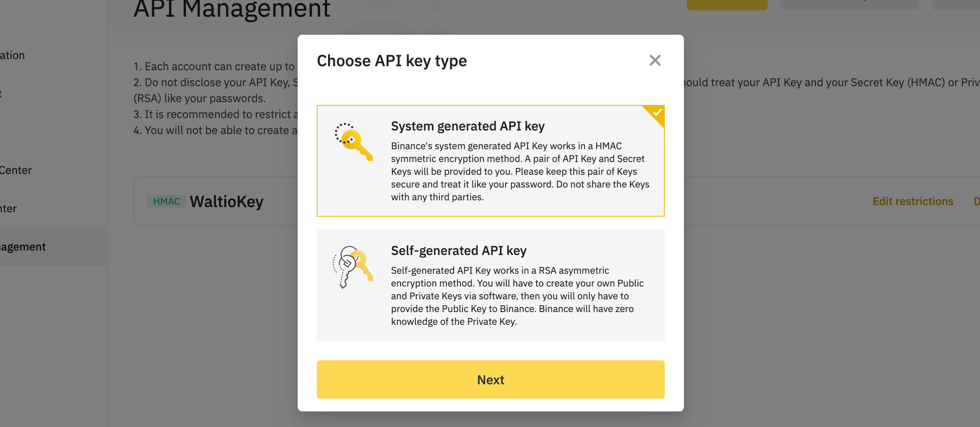Click the single yellow key icon
Image resolution: width=980 pixels, height=427 pixels.
click(x=354, y=142)
